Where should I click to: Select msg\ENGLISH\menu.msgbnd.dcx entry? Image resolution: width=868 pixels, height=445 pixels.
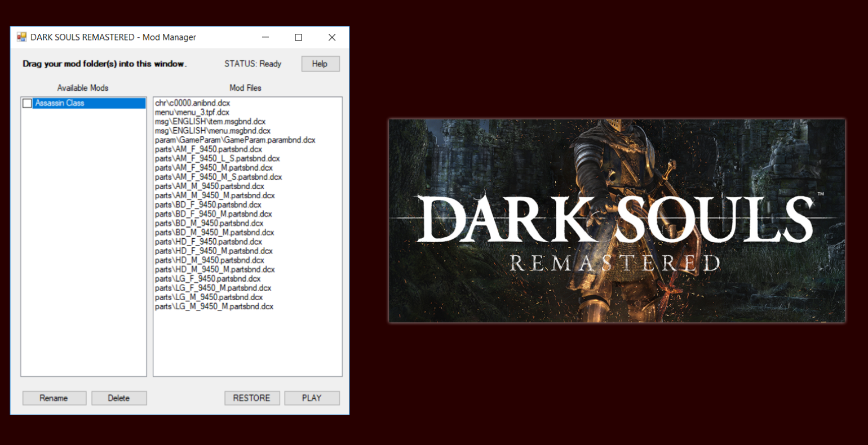click(212, 131)
